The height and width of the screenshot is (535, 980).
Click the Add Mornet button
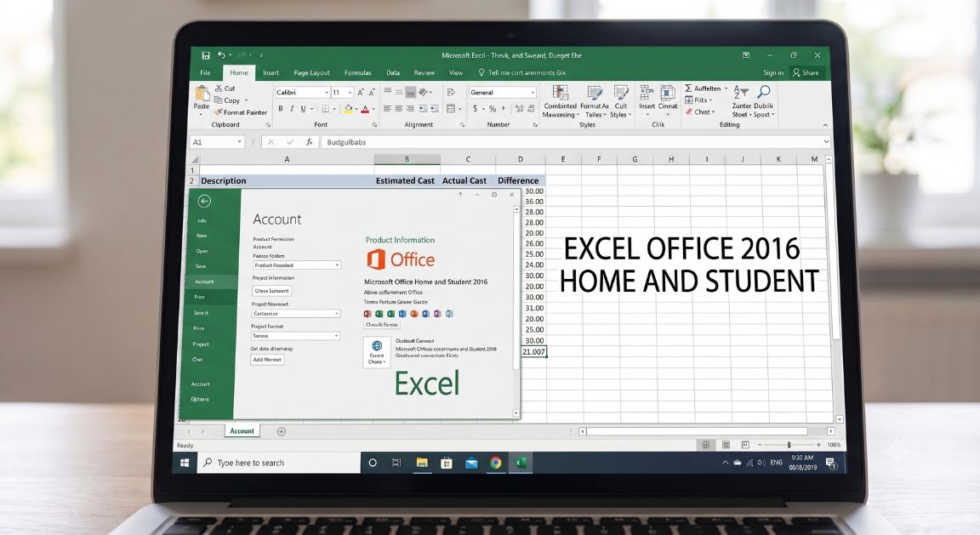click(267, 360)
